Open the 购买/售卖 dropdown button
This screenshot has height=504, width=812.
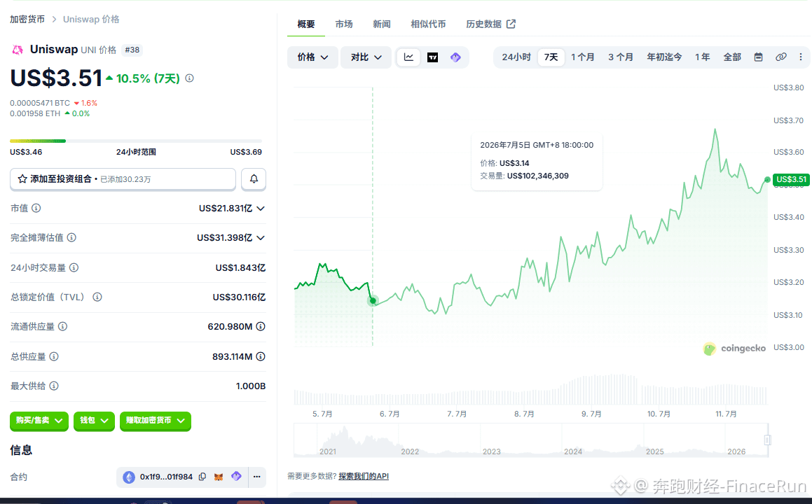tap(39, 421)
